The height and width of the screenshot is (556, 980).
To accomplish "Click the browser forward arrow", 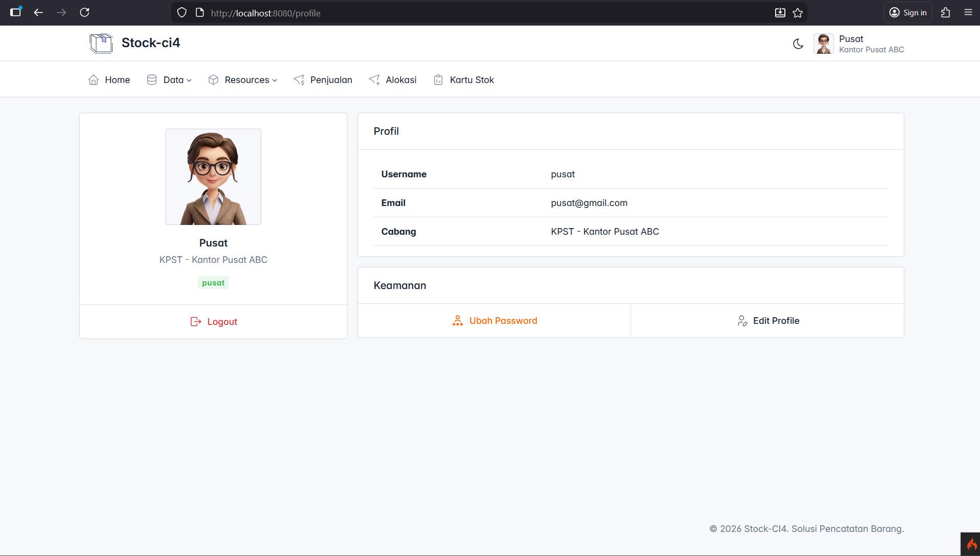I will (61, 12).
